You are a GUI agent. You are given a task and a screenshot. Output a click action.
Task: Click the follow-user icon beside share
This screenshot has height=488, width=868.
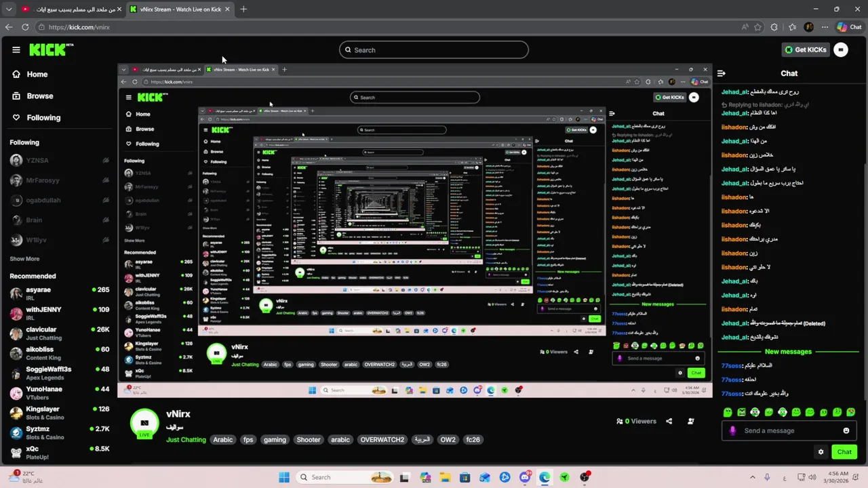[x=690, y=421]
